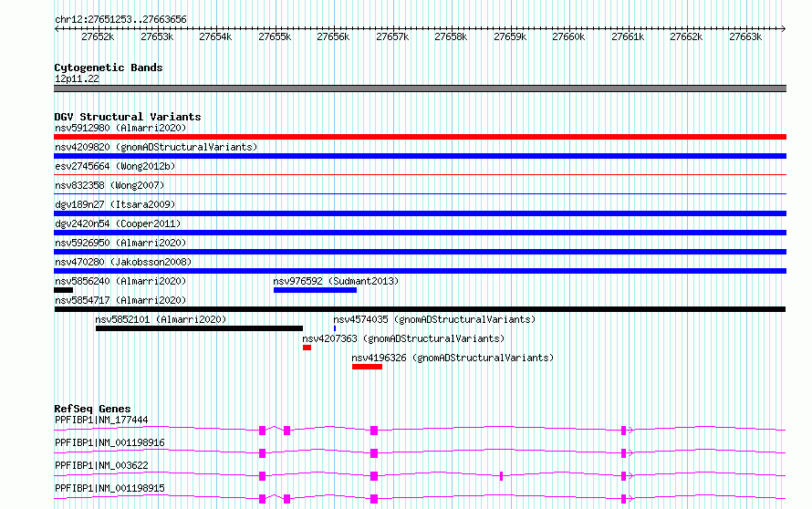Click the nsv4574035 (gnomADStructuralVariants) label
Screen dimensions: 812x509
tap(434, 319)
